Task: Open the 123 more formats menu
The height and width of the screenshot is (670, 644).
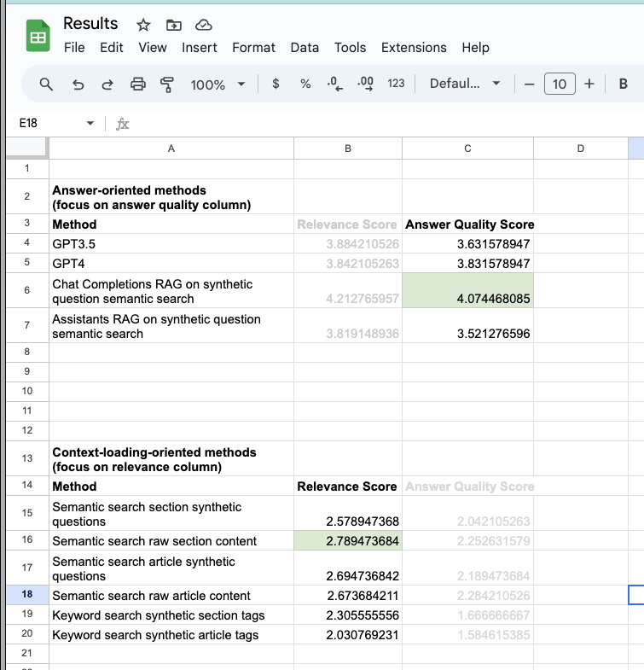Action: 396,84
